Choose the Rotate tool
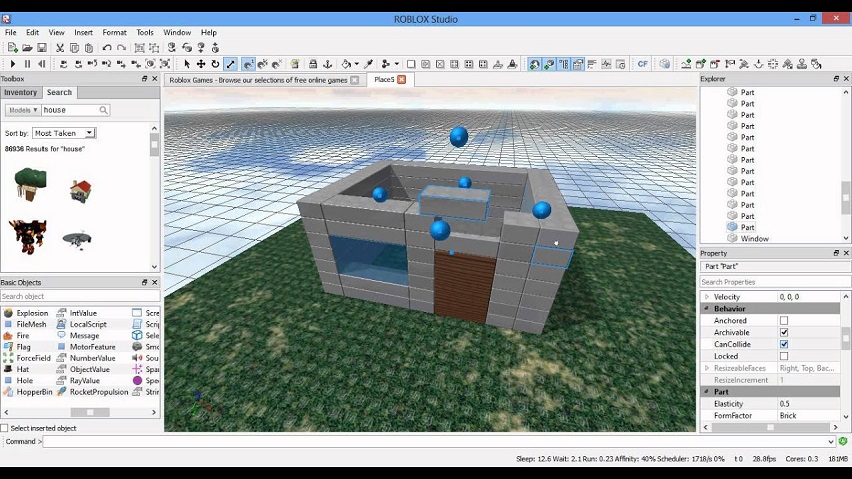Image resolution: width=852 pixels, height=479 pixels. coord(215,64)
